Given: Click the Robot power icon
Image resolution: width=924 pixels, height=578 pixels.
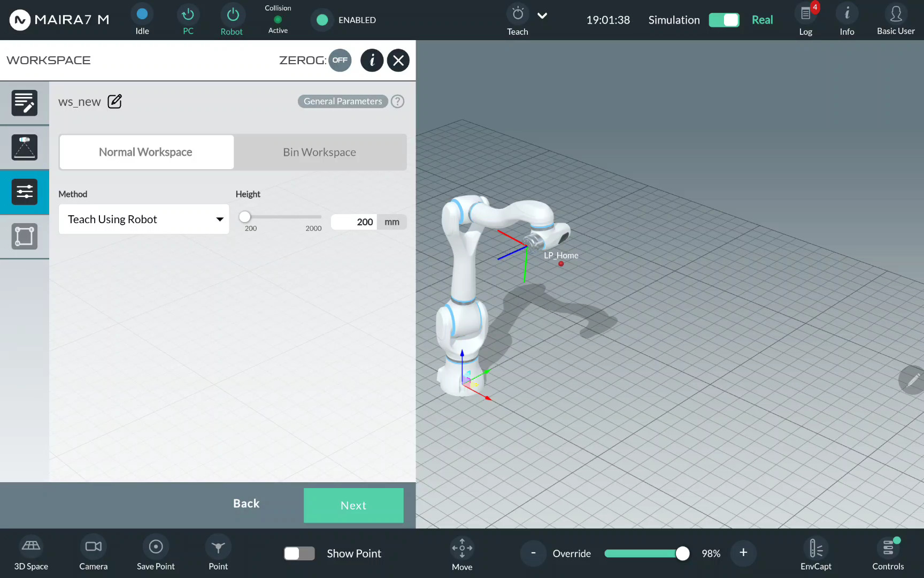Looking at the screenshot, I should coord(233,14).
